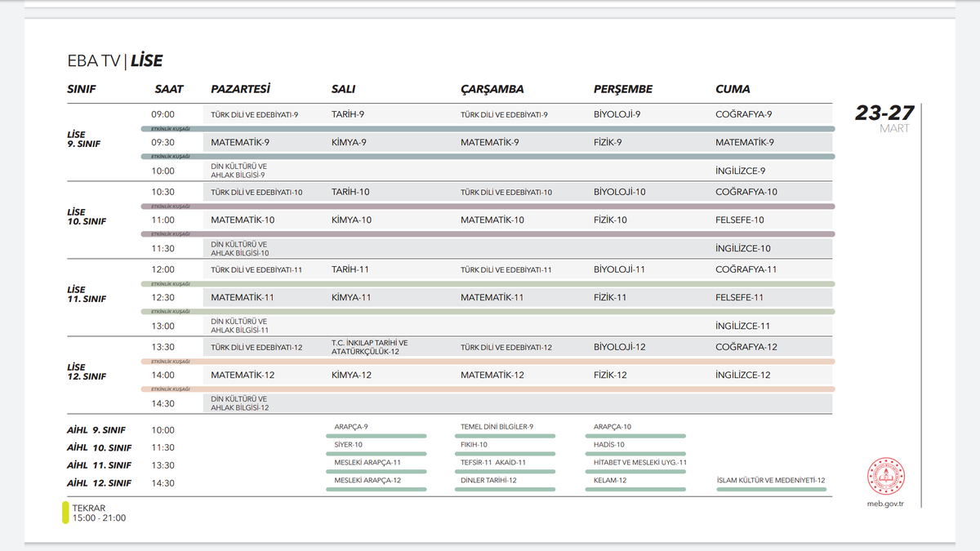Click the BİYOLOJİ-10 cell

coord(620,192)
